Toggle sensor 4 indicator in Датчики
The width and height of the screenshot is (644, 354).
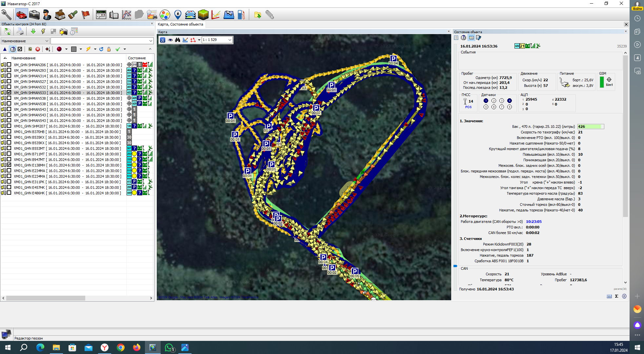pyautogui.click(x=509, y=101)
